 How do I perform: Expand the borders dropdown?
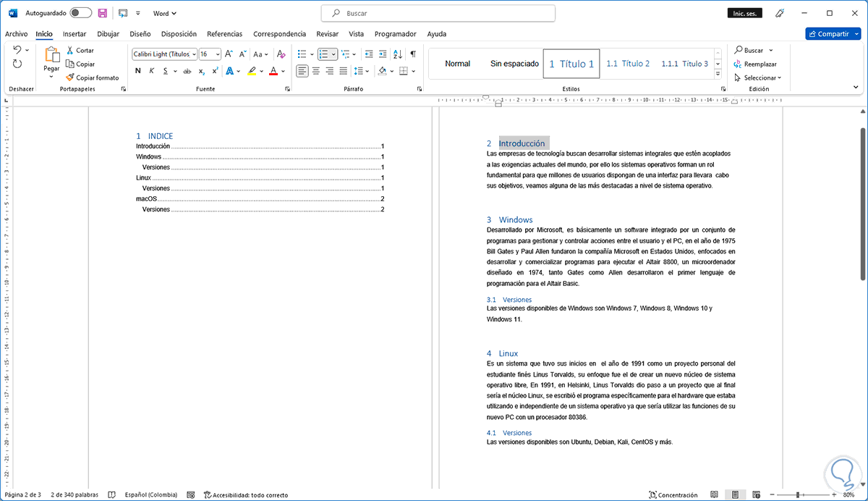tap(414, 71)
